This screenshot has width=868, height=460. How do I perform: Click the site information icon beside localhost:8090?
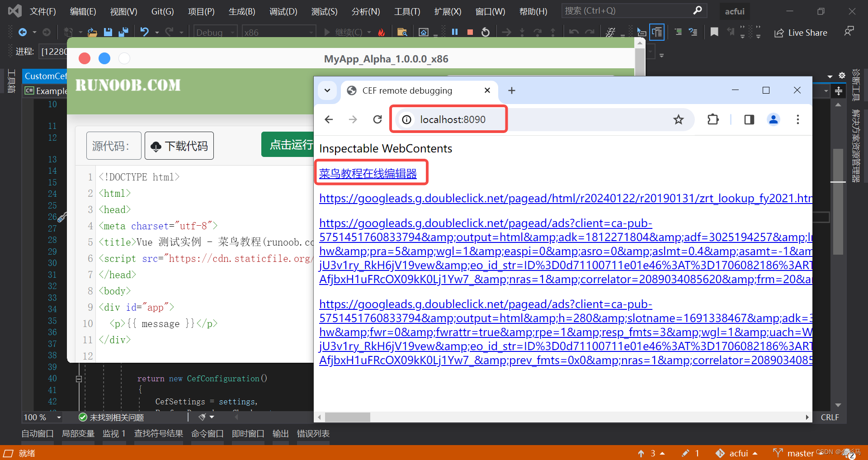(x=407, y=119)
